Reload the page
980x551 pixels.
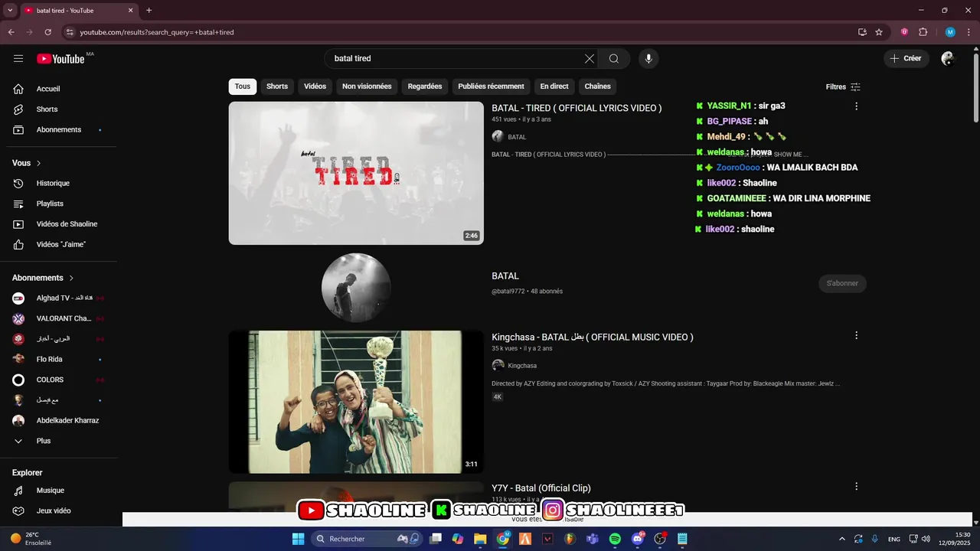coord(47,32)
